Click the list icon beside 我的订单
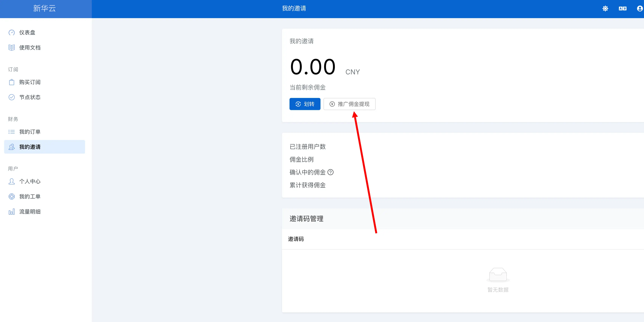 12,132
